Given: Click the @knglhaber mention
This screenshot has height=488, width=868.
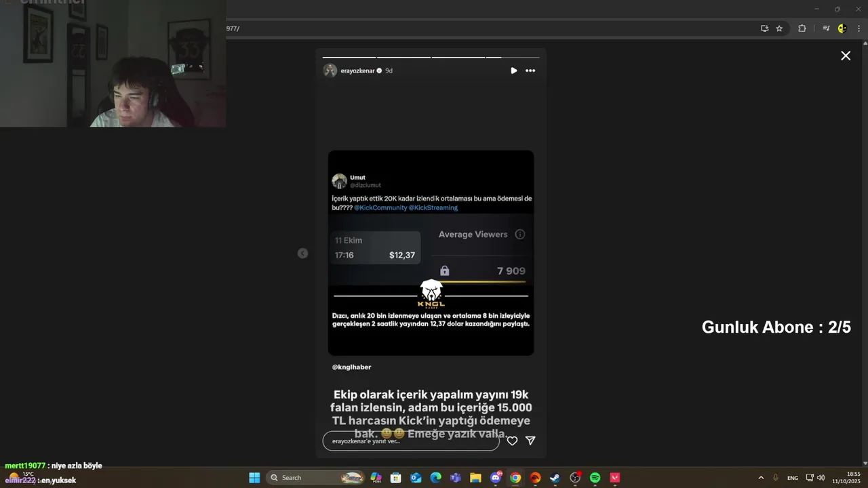Looking at the screenshot, I should click(351, 367).
